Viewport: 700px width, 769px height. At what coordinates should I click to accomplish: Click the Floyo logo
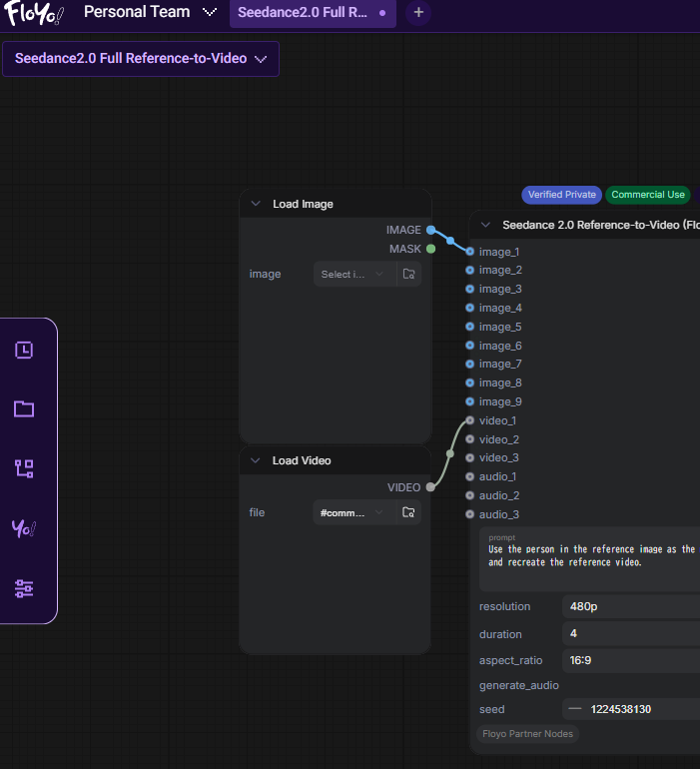click(33, 13)
